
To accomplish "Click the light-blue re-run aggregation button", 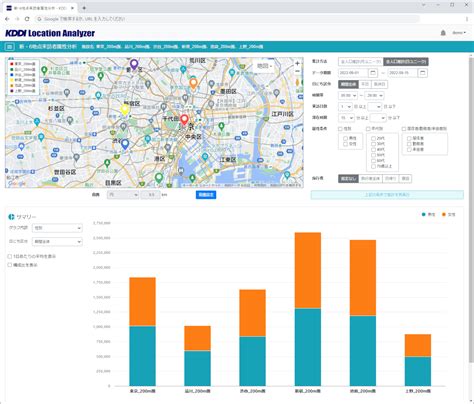I will (387, 195).
